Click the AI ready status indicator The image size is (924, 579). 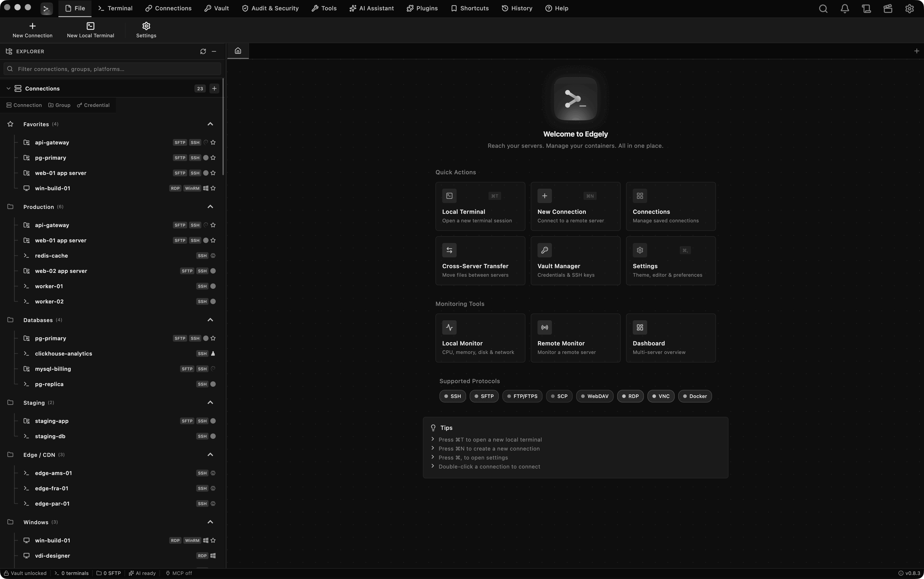pyautogui.click(x=142, y=573)
